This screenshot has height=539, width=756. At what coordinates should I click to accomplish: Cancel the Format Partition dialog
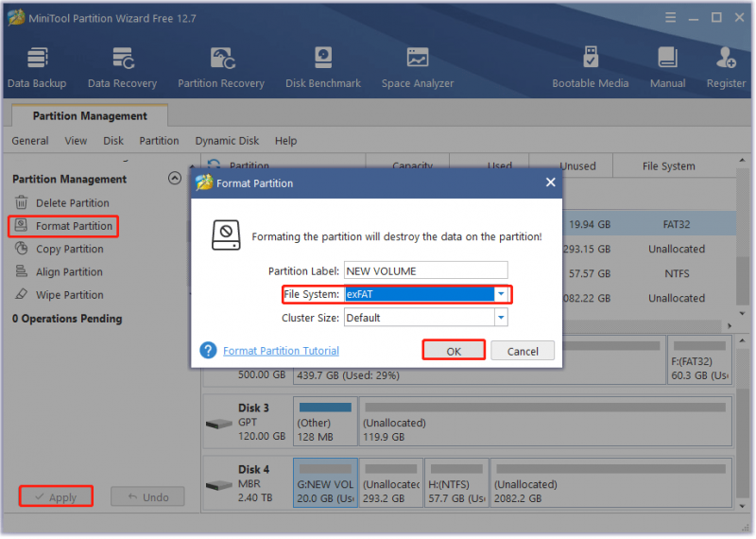click(523, 351)
